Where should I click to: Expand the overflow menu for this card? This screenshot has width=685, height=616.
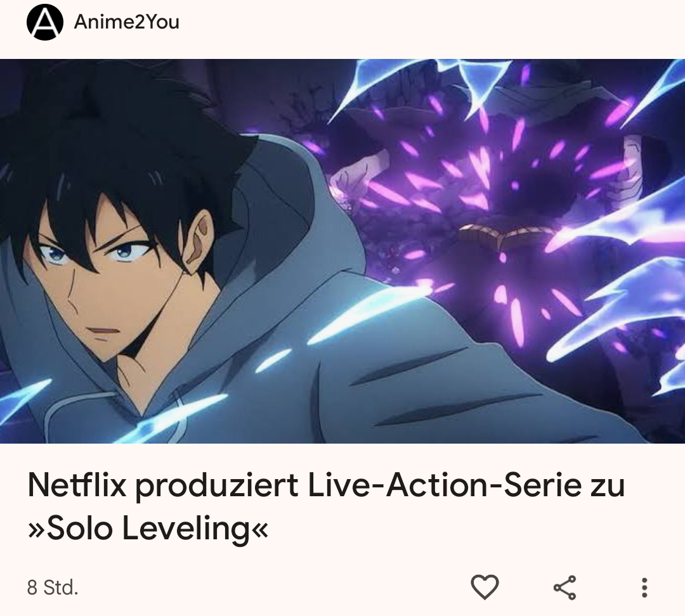[x=644, y=587]
